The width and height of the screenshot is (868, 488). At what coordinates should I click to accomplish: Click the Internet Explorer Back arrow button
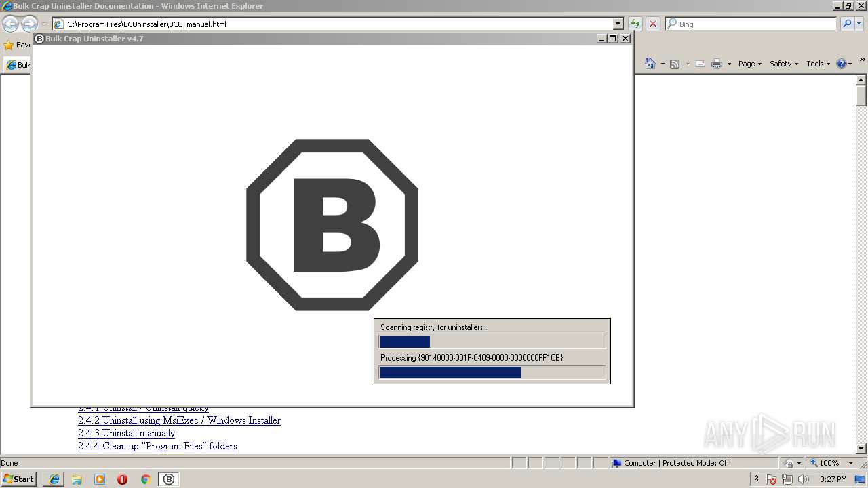pyautogui.click(x=10, y=24)
